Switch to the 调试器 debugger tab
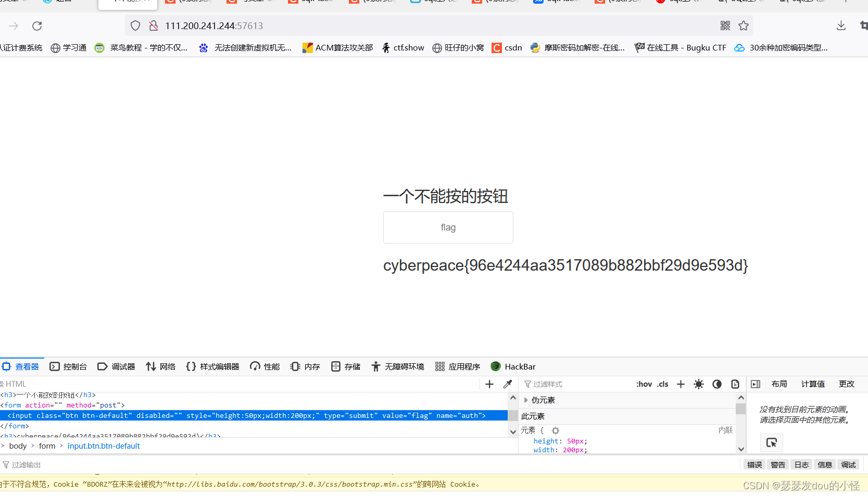 coord(116,367)
